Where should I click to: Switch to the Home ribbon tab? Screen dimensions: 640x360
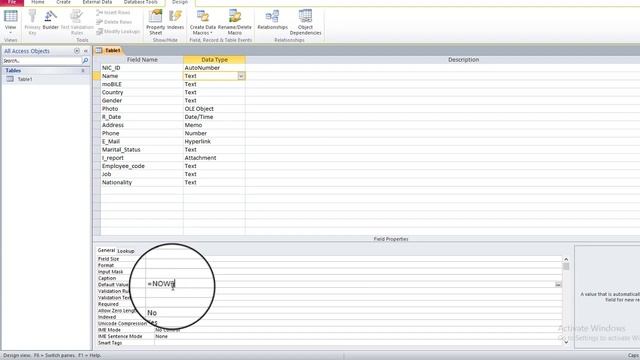[x=38, y=2]
